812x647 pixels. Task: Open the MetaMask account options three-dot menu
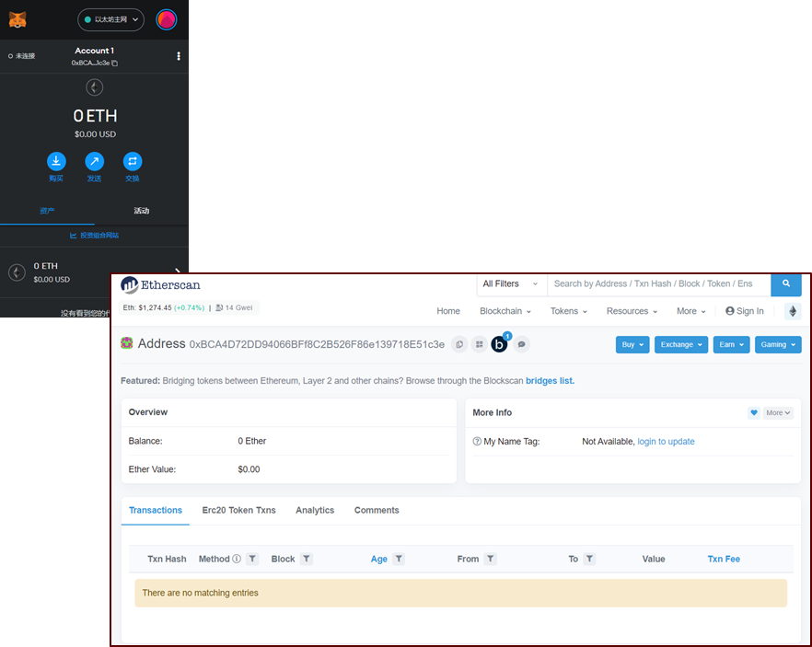pyautogui.click(x=179, y=56)
